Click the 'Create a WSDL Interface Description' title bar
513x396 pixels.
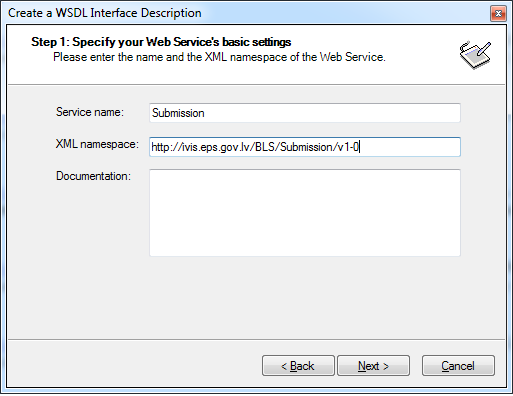pyautogui.click(x=105, y=13)
